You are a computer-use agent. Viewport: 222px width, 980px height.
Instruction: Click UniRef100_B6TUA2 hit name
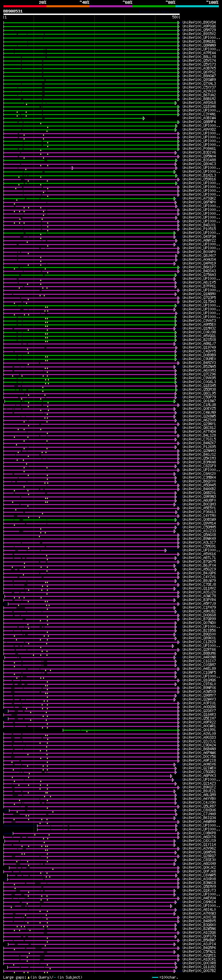(x=199, y=95)
